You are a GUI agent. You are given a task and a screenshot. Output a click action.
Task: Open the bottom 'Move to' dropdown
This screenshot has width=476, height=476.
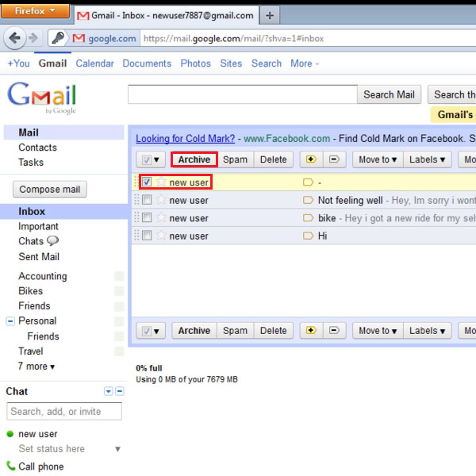tap(378, 330)
